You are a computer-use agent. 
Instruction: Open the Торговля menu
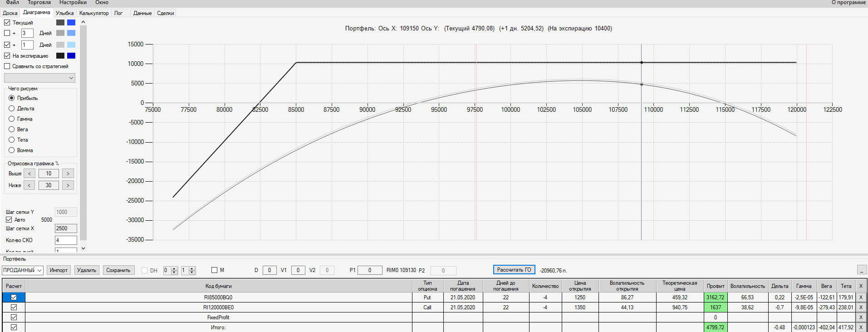tap(39, 3)
